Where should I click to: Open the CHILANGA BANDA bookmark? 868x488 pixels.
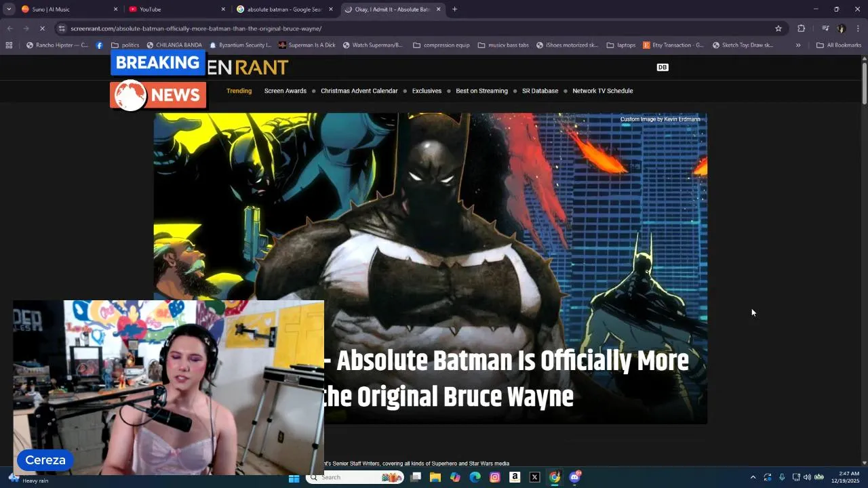point(174,45)
